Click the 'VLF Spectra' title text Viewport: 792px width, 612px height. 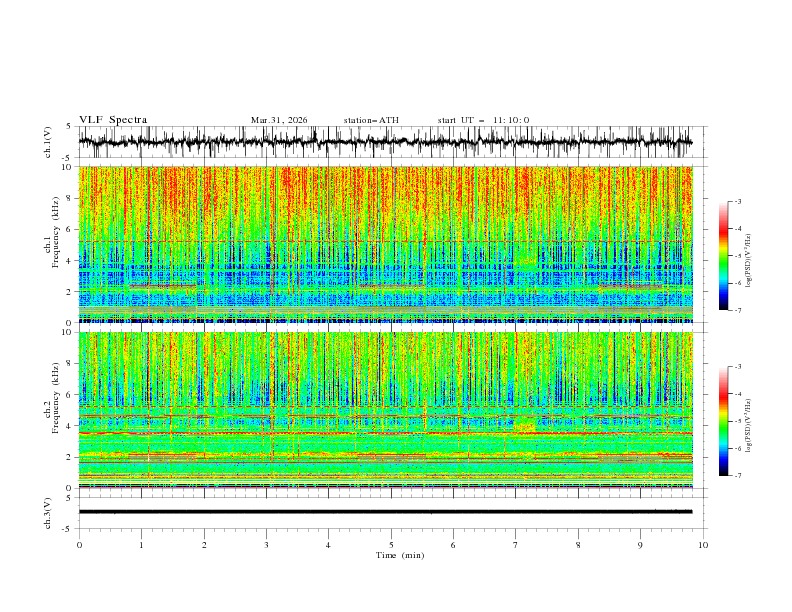113,120
